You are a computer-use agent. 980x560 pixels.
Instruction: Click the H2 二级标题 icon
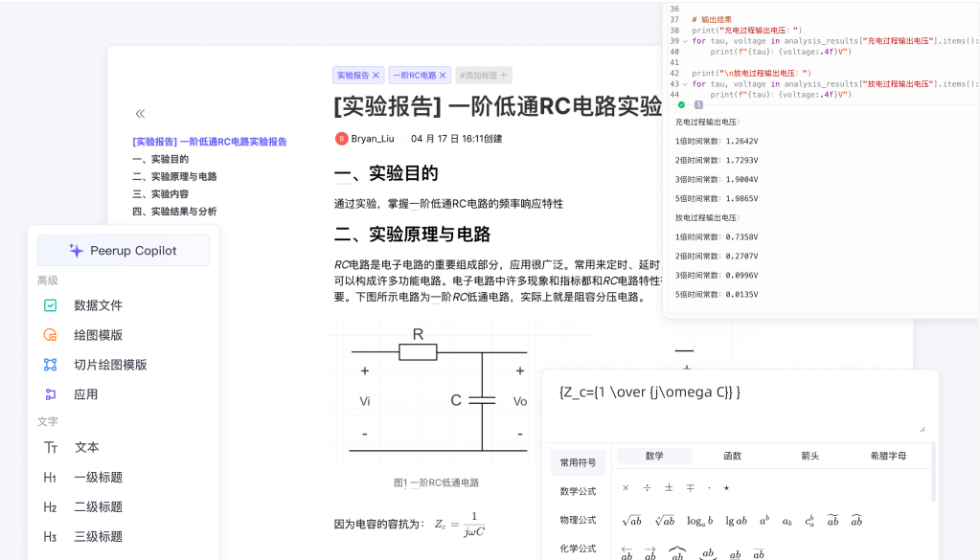50,507
